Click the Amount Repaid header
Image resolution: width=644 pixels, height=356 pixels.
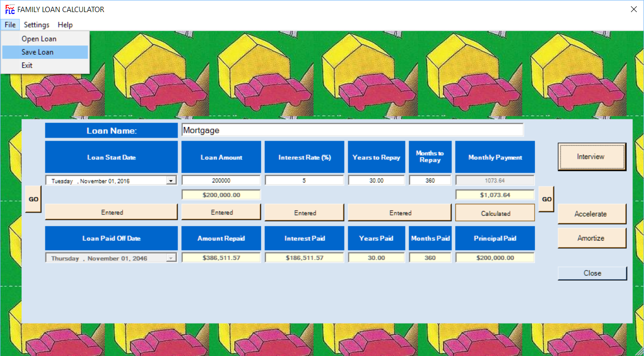[221, 238]
